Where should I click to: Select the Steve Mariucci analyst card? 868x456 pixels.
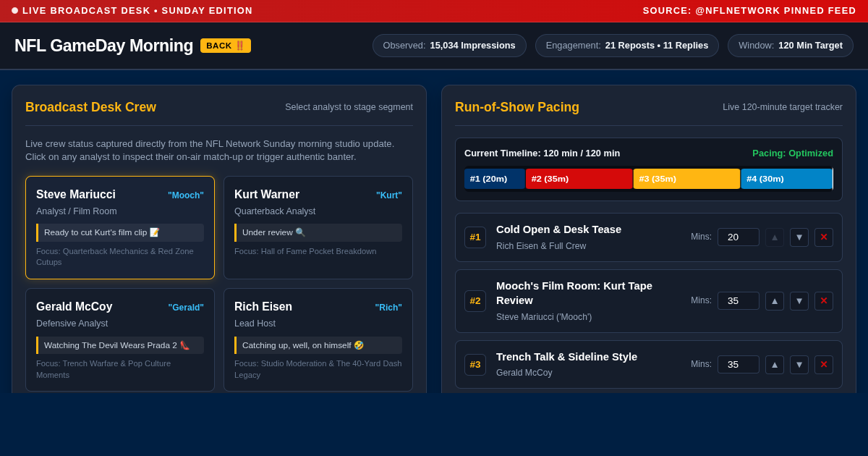120,227
